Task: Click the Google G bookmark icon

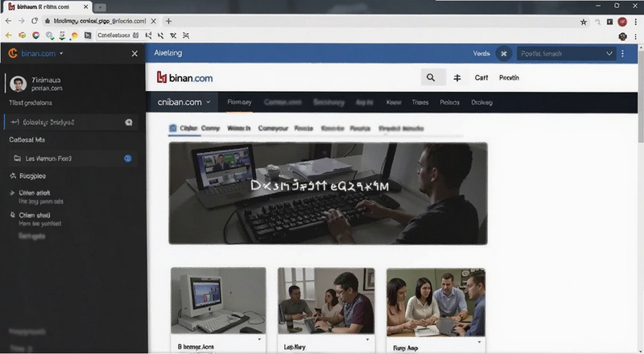Action: [x=36, y=35]
